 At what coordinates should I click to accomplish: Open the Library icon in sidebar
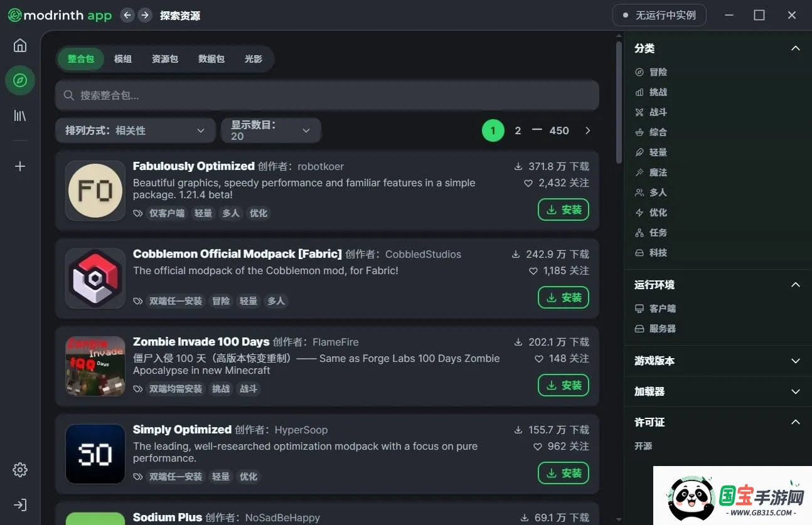pos(20,115)
